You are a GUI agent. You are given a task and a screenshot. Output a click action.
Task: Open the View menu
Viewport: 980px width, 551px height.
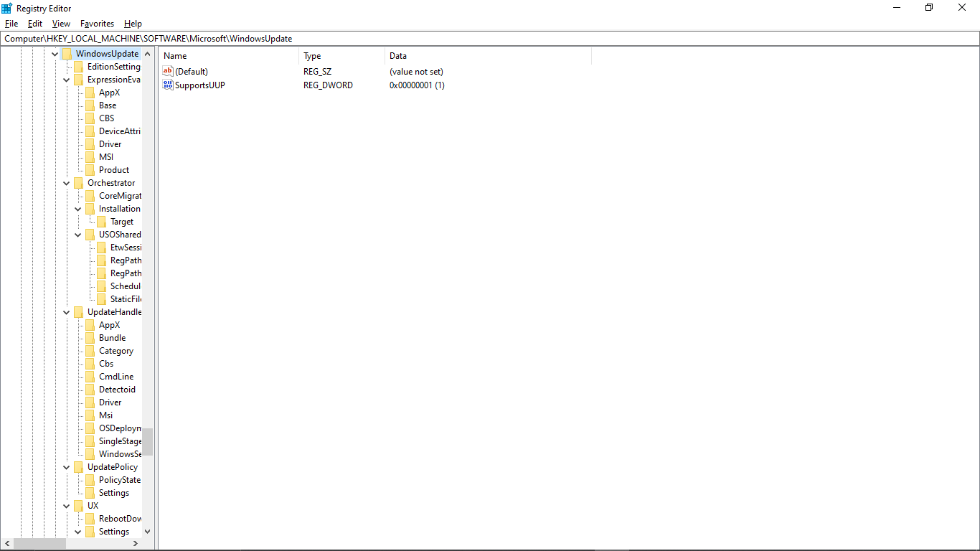coord(61,24)
